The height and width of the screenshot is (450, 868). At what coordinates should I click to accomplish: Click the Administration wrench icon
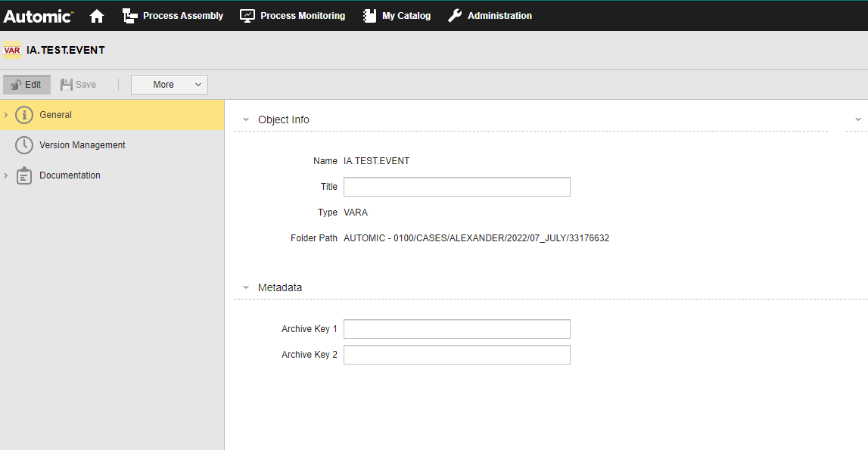tap(455, 16)
